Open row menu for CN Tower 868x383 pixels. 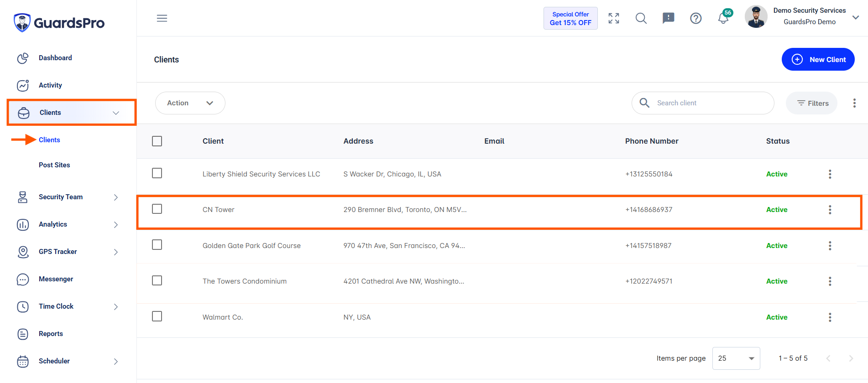pos(830,210)
